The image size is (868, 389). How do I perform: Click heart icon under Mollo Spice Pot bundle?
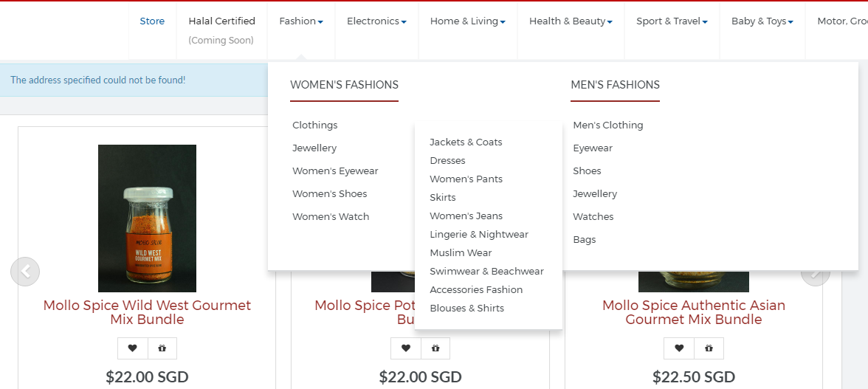coord(406,348)
